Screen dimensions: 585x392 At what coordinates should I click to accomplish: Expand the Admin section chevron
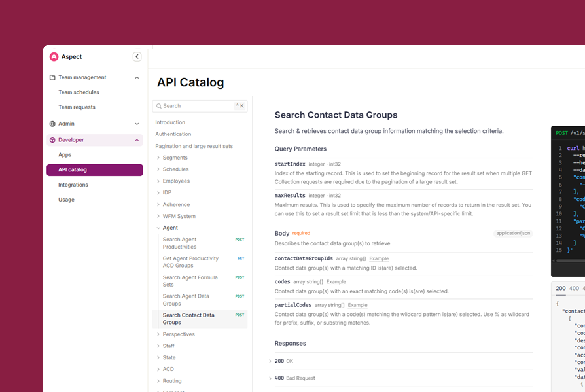[137, 124]
